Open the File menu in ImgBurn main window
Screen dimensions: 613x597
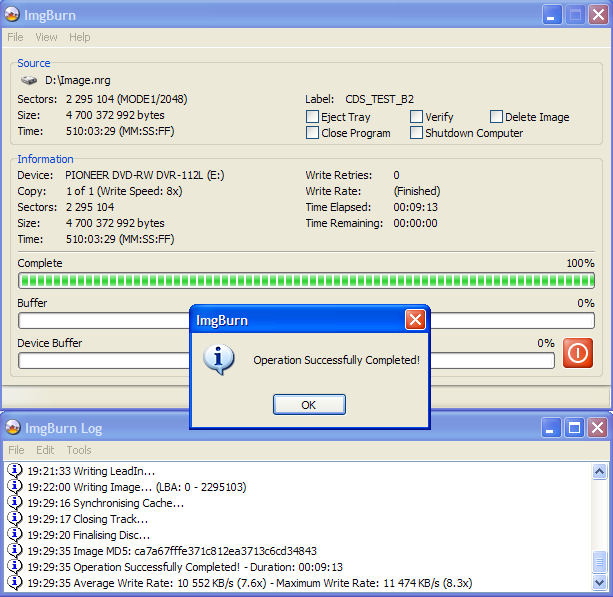[x=15, y=37]
